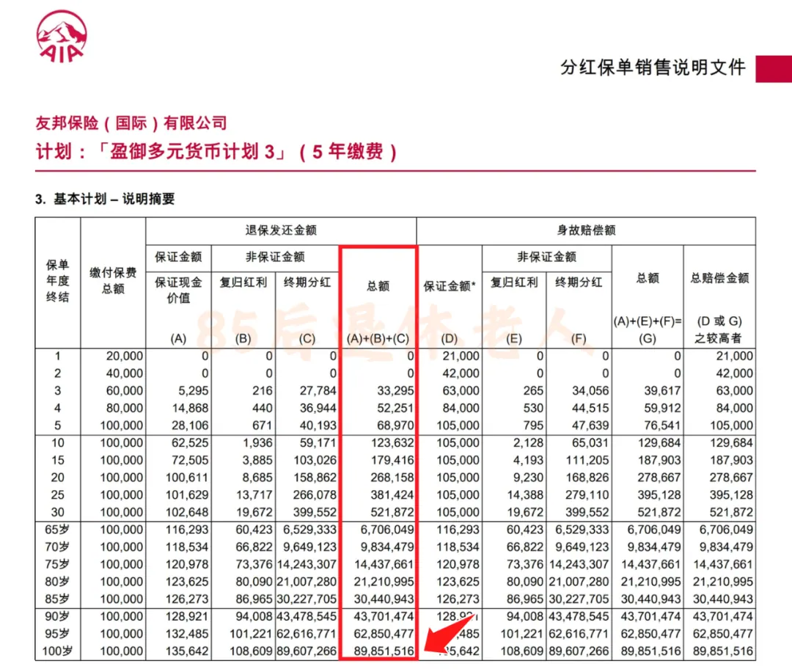The width and height of the screenshot is (792, 672).
Task: Click the 保证金额* header with asterisk
Action: [x=450, y=286]
